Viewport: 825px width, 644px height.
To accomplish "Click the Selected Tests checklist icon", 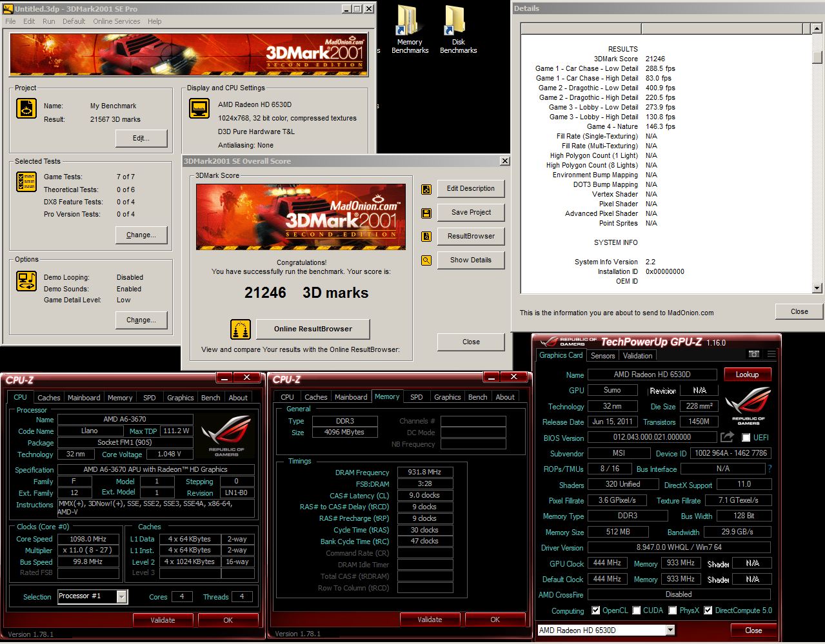I will click(x=26, y=182).
